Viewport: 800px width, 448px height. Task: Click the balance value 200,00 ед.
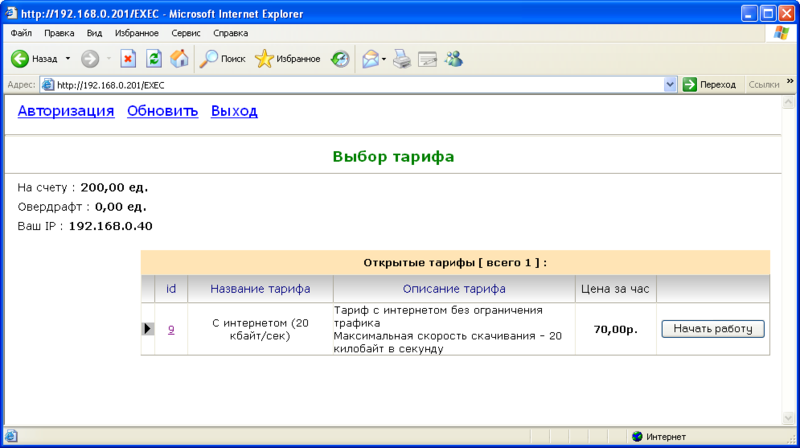114,188
